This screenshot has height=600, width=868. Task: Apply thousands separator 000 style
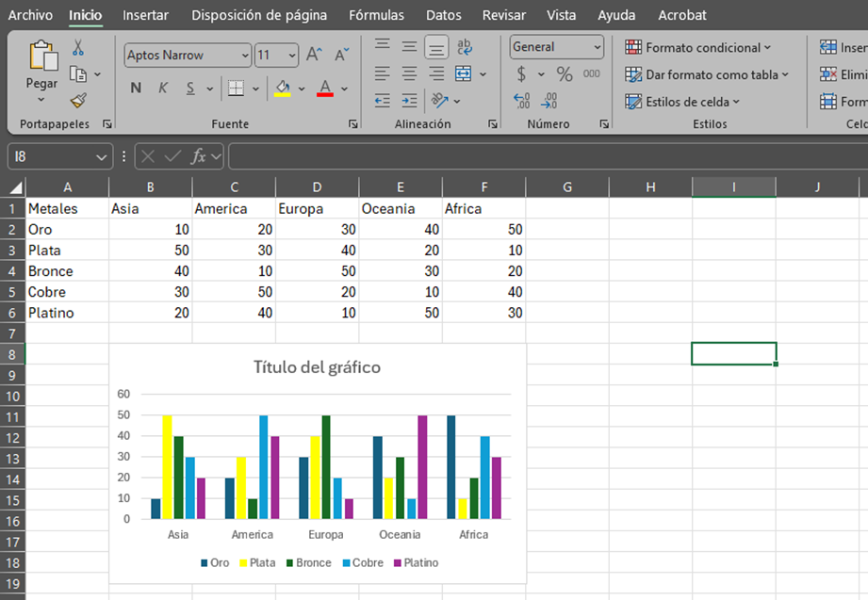click(x=591, y=73)
